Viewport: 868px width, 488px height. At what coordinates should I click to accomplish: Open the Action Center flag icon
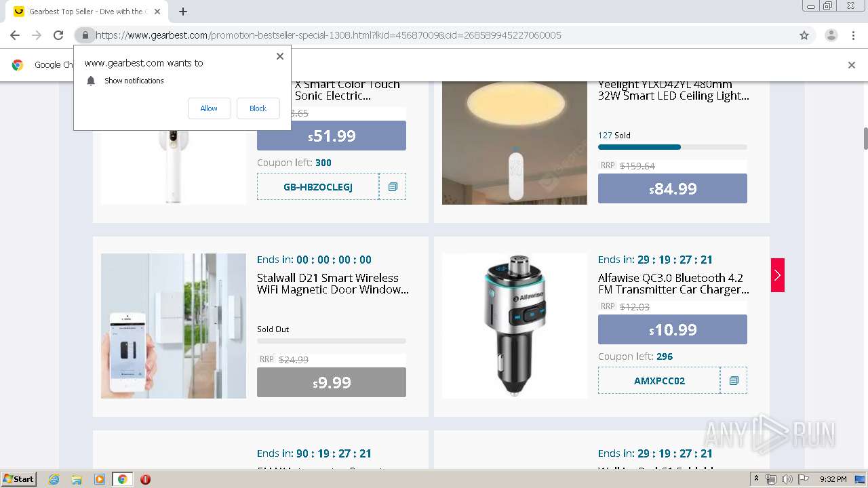(803, 479)
